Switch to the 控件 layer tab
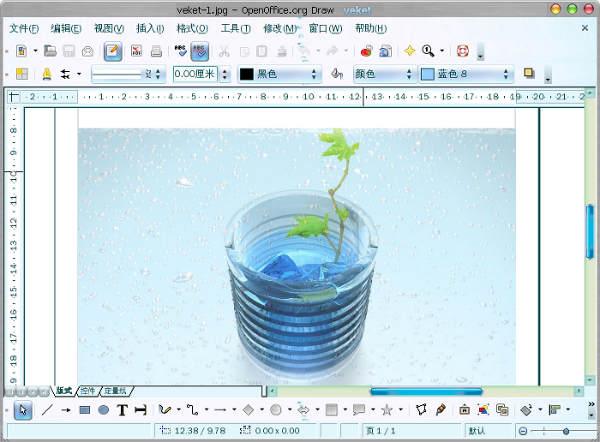This screenshot has width=600, height=442. 88,391
